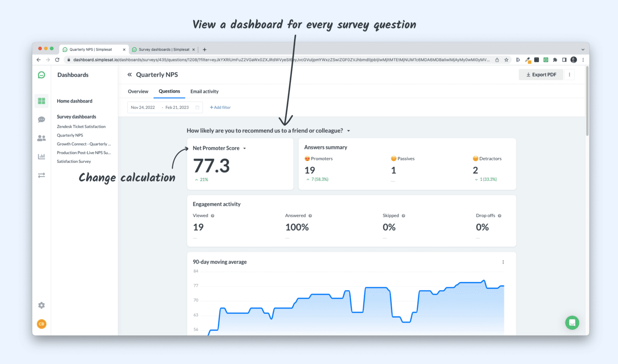The height and width of the screenshot is (364, 618).
Task: Switch to the Email activity tab
Action: coord(204,91)
